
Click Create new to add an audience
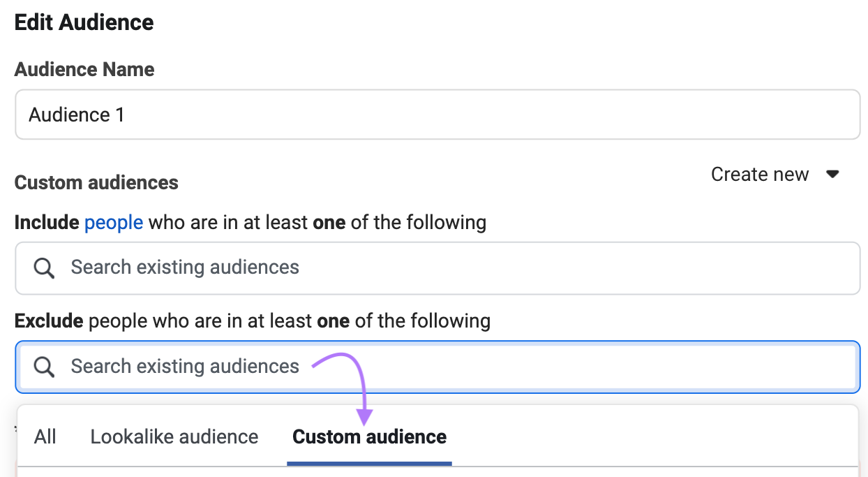tap(759, 174)
